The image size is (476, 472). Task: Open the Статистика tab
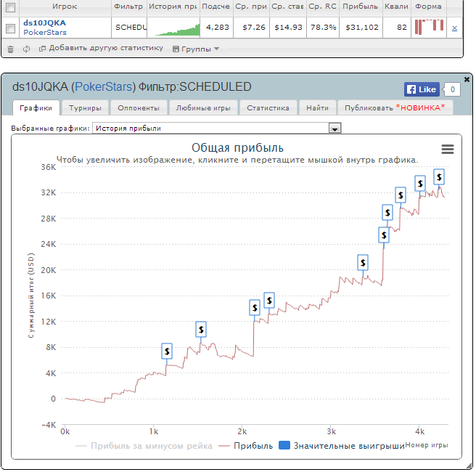268,107
